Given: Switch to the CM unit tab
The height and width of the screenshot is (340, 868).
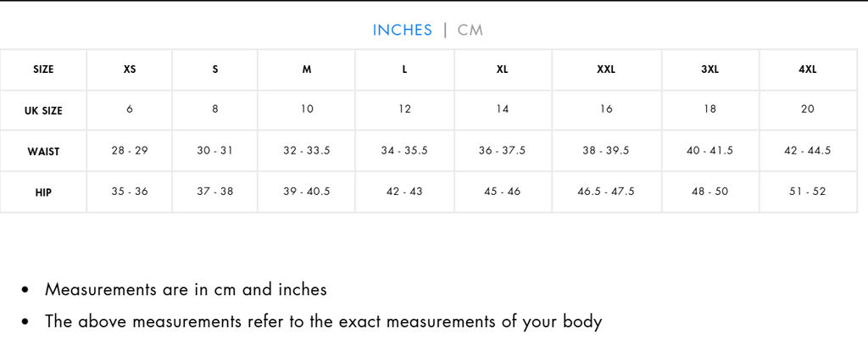Looking at the screenshot, I should tap(470, 31).
